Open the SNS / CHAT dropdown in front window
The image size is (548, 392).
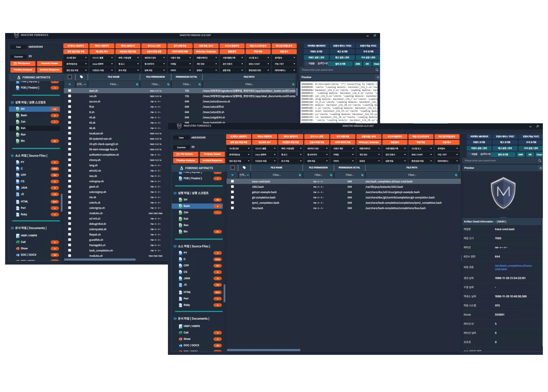point(421,155)
